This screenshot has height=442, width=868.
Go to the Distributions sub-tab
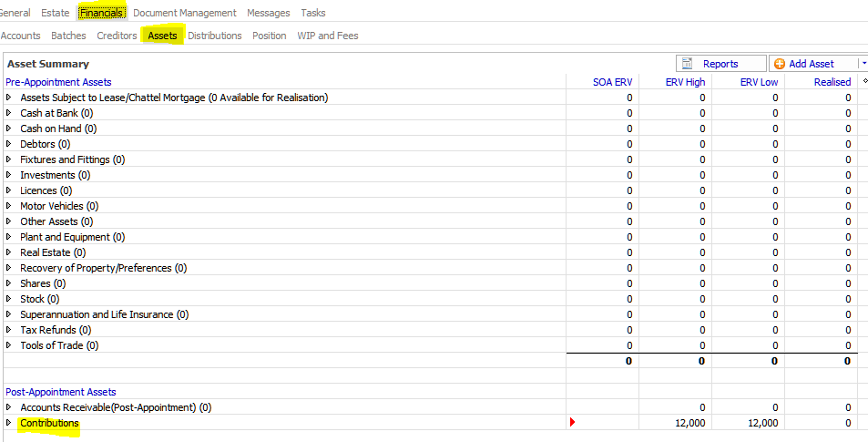214,36
